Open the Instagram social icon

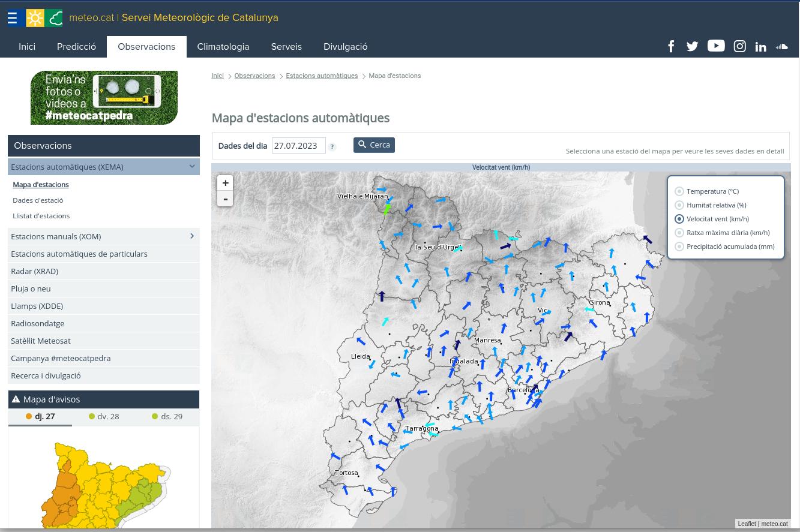(x=739, y=47)
